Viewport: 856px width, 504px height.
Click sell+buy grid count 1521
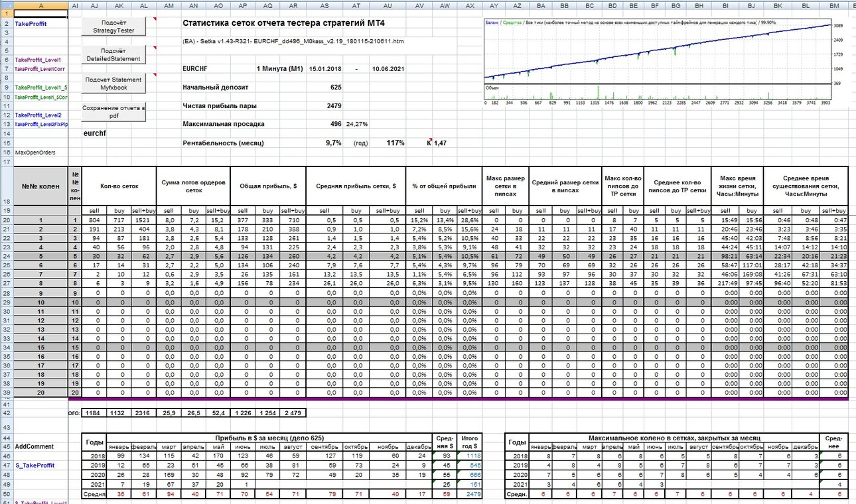(x=145, y=220)
